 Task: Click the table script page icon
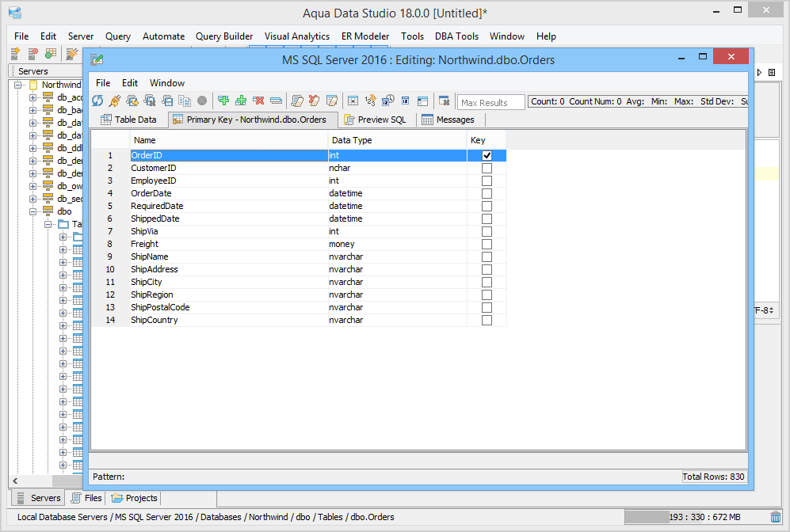[331, 101]
